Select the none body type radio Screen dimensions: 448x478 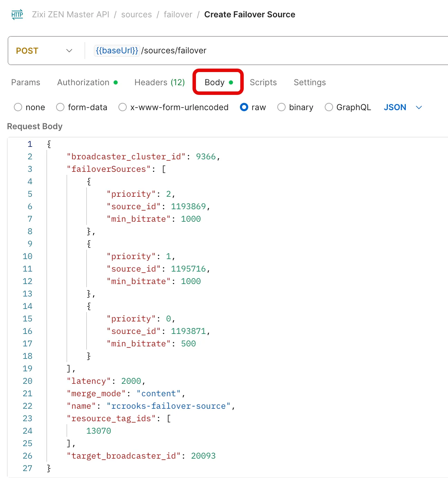pyautogui.click(x=18, y=107)
